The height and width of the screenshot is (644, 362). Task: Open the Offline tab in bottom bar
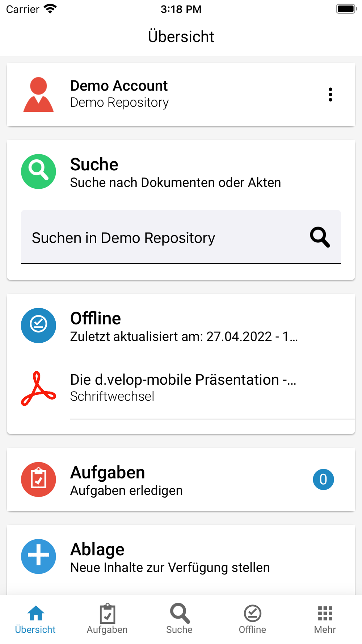252,619
